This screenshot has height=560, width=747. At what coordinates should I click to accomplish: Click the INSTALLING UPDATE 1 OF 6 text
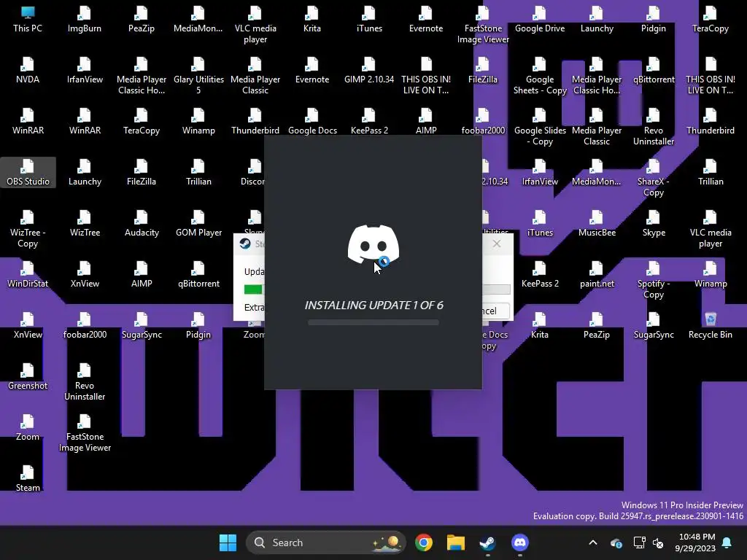(x=374, y=306)
